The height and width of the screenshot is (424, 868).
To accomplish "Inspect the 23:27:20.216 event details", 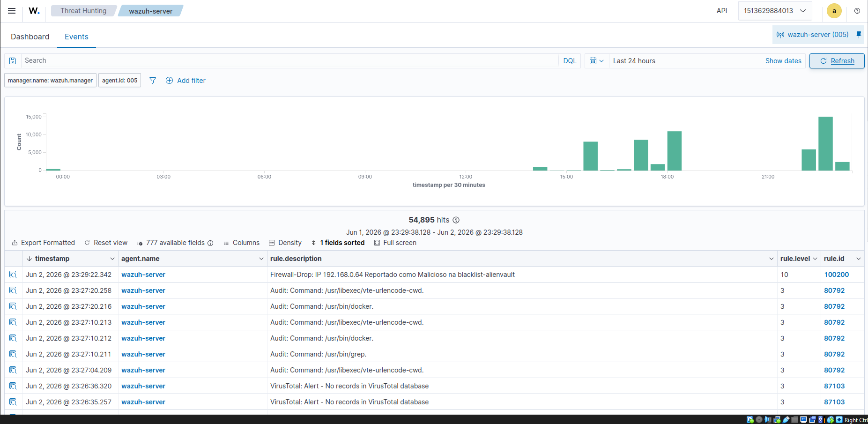I will [13, 306].
